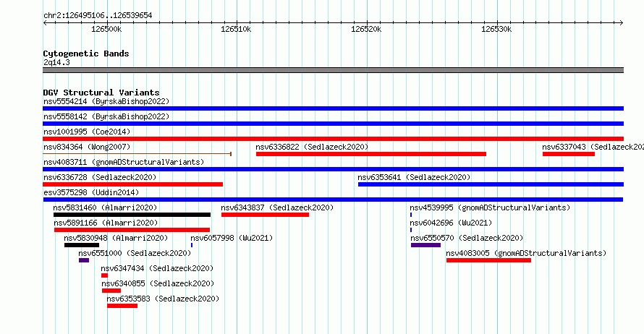Click nsv6340855 (Sedlazeck2020) label

point(158,283)
